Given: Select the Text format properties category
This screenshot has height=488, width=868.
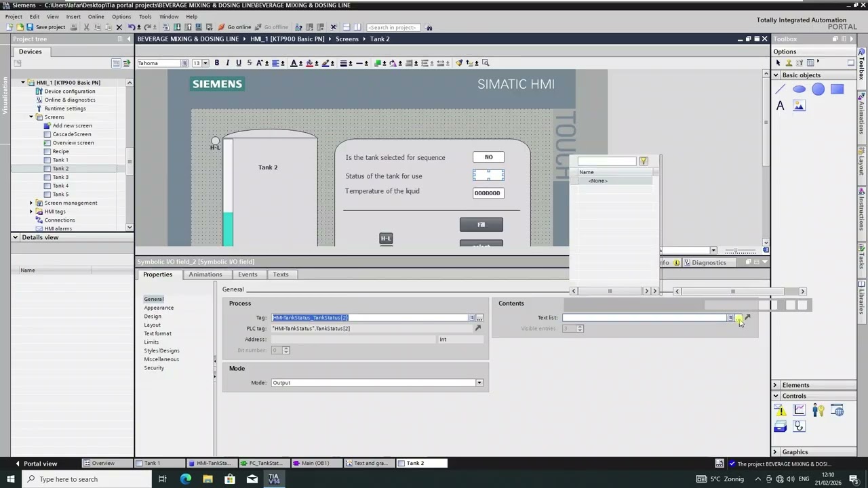Looking at the screenshot, I should pyautogui.click(x=157, y=333).
